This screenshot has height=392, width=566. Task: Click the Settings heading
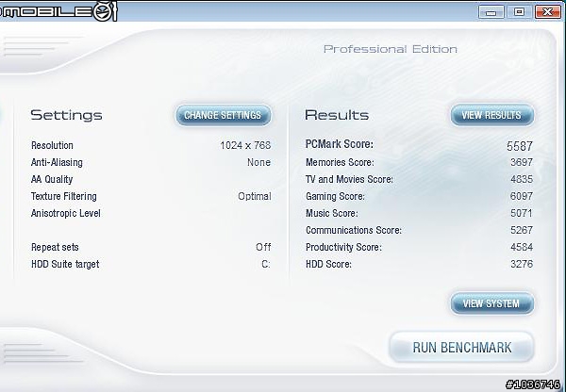(66, 115)
